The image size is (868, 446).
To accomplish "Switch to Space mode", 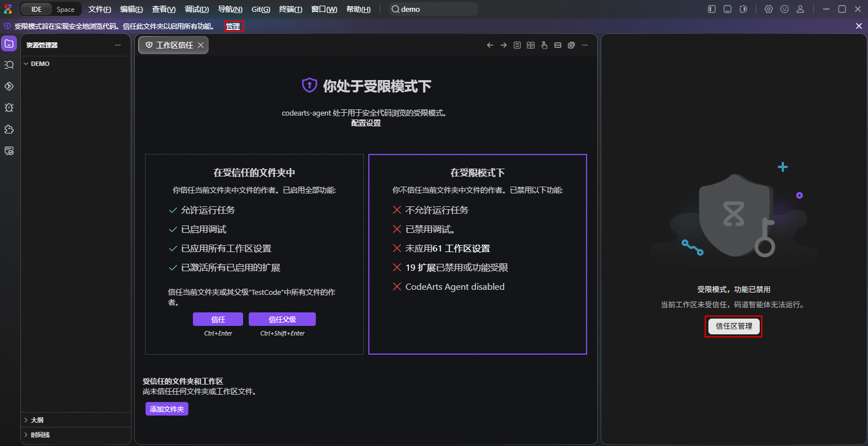I will (65, 9).
